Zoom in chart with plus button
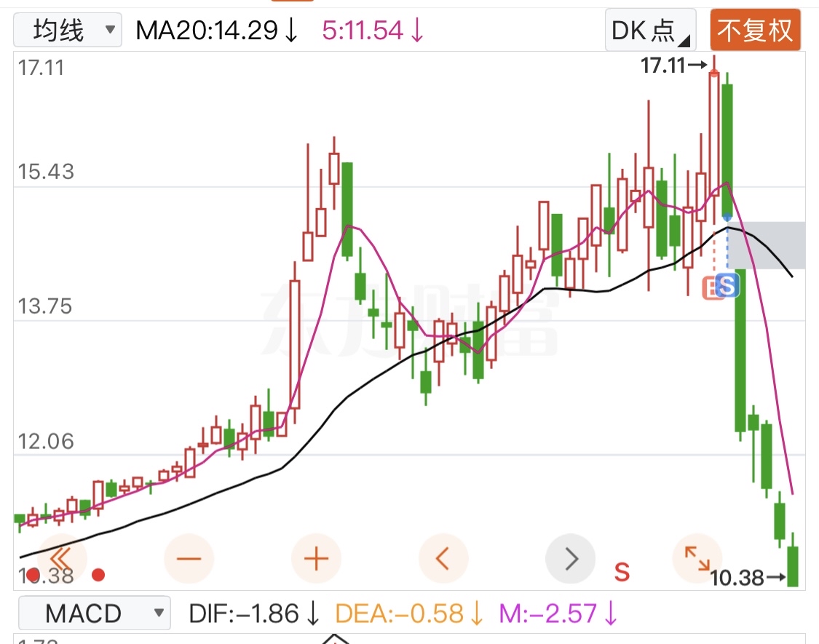Viewport: 819px width, 644px height. tap(317, 558)
